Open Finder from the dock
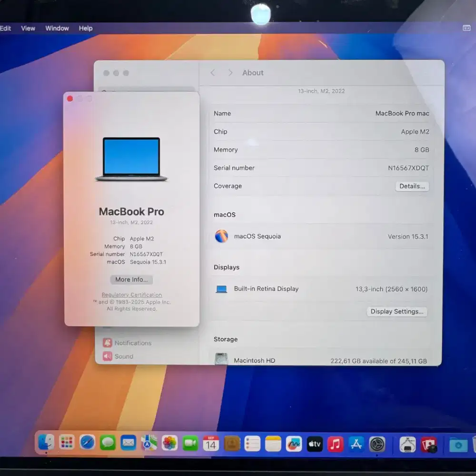This screenshot has height=476, width=476. [46, 443]
